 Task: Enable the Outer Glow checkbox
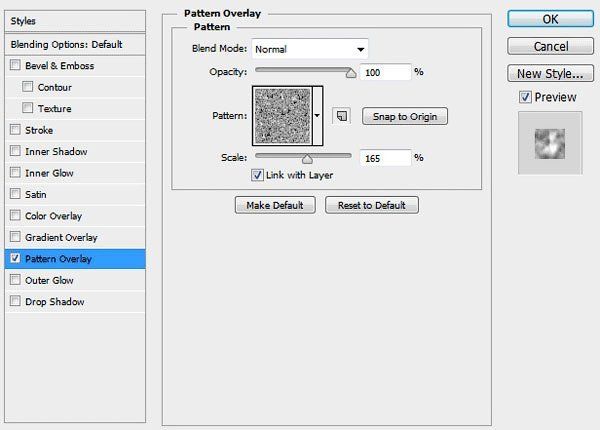click(15, 280)
